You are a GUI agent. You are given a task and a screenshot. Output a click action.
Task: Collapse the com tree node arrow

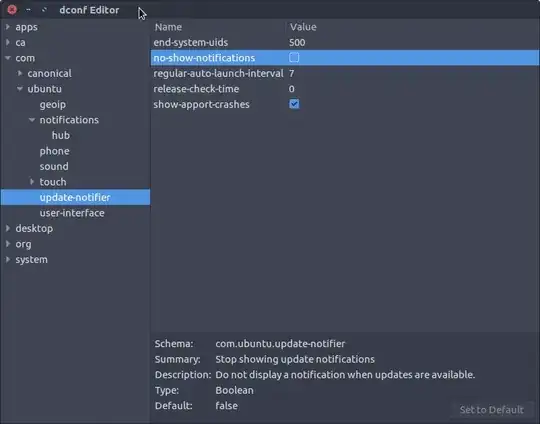[x=8, y=58]
